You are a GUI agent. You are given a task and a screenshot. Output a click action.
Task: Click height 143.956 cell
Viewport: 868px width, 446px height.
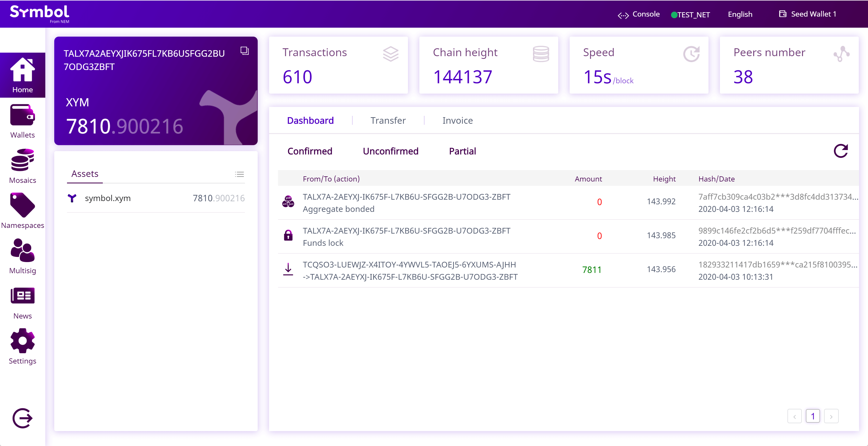(x=661, y=269)
